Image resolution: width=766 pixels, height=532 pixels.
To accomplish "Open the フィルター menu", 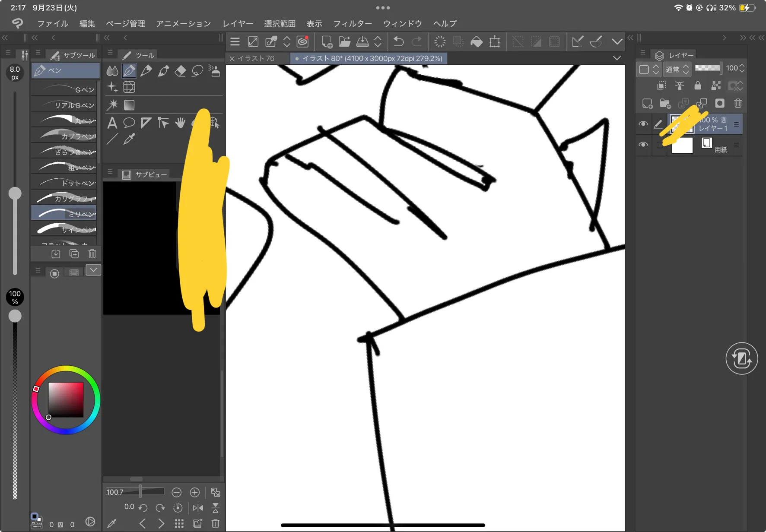I will [353, 23].
